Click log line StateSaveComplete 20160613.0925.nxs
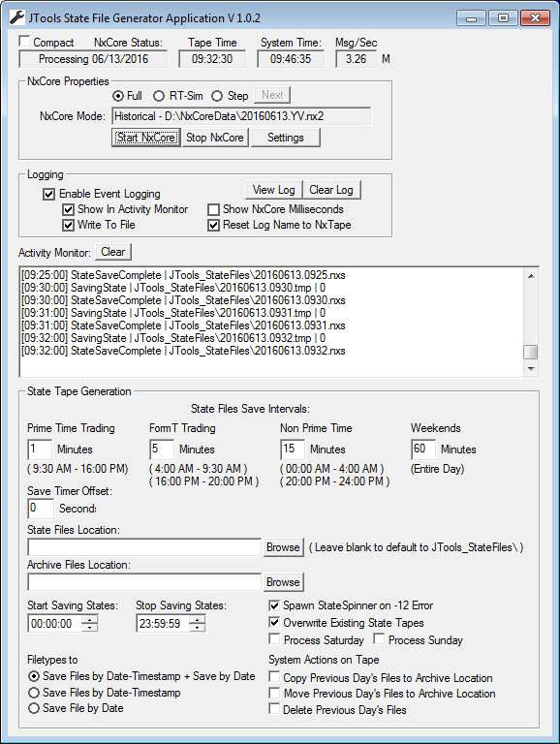 183,275
